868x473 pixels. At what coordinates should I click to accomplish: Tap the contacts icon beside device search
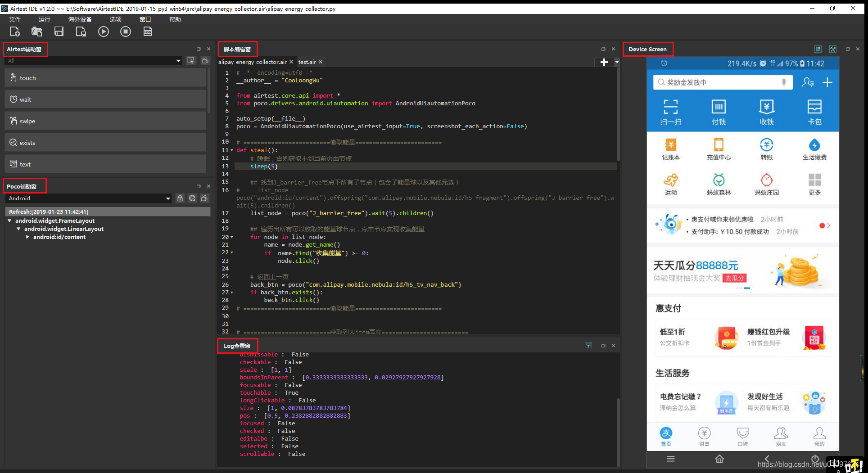point(808,82)
